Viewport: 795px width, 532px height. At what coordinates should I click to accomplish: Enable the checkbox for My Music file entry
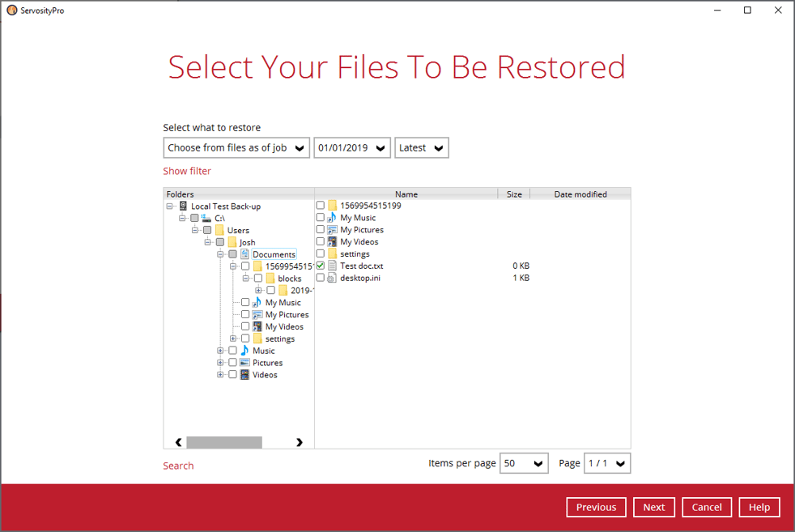point(320,217)
